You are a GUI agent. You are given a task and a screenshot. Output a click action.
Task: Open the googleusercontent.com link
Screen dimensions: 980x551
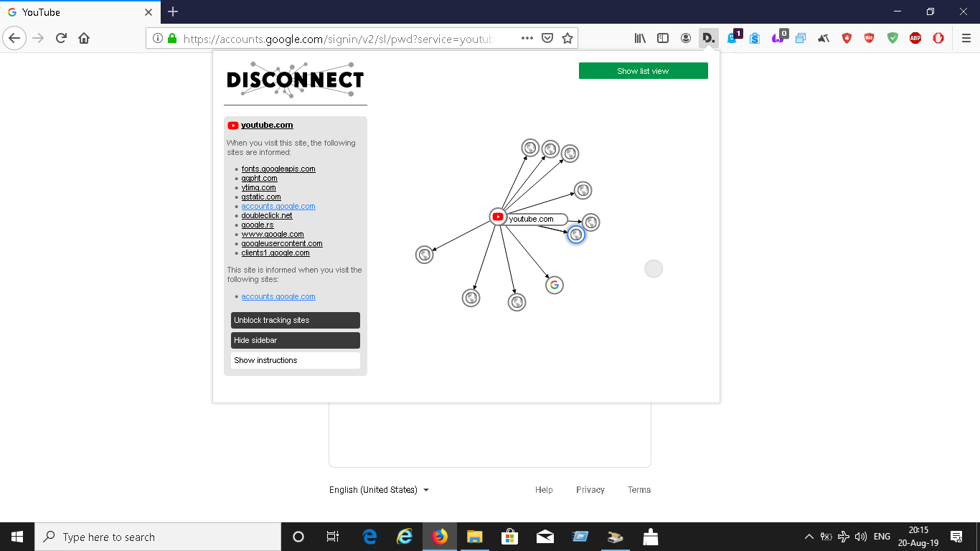(x=282, y=243)
